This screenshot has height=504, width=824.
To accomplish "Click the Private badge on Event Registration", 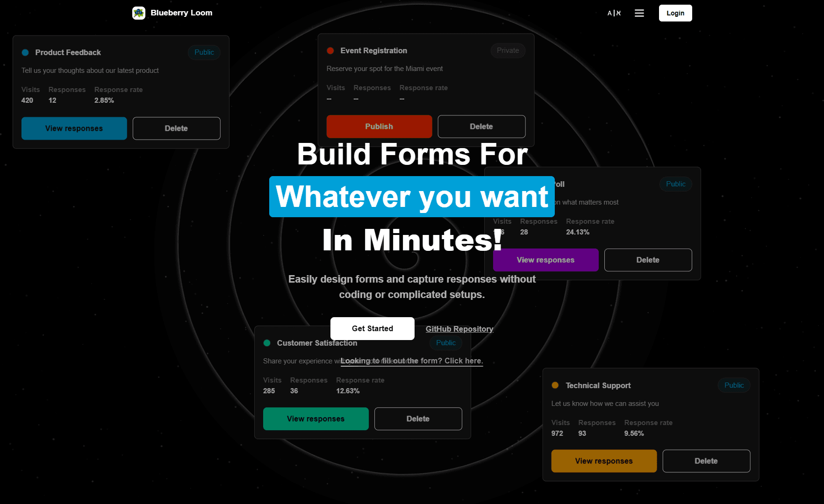I will coord(508,50).
